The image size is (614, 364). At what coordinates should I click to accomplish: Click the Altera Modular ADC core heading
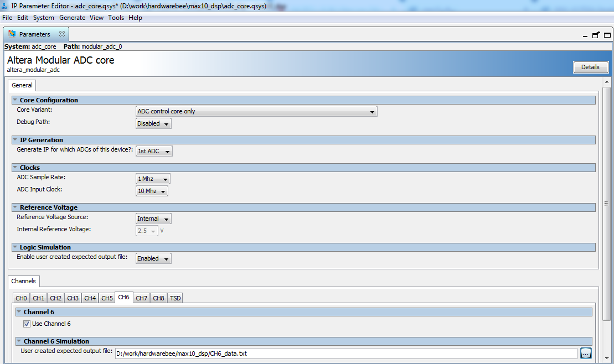pos(61,60)
